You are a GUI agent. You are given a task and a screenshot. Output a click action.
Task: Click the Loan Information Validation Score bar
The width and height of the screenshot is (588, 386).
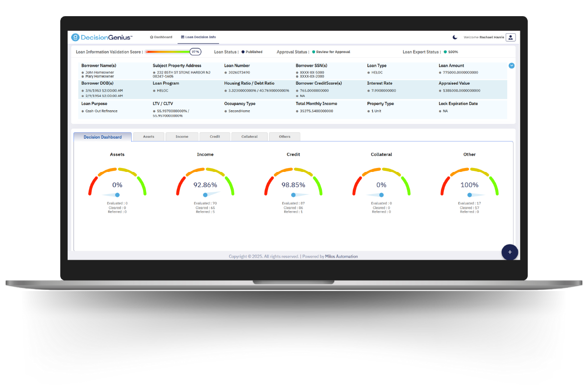(168, 51)
